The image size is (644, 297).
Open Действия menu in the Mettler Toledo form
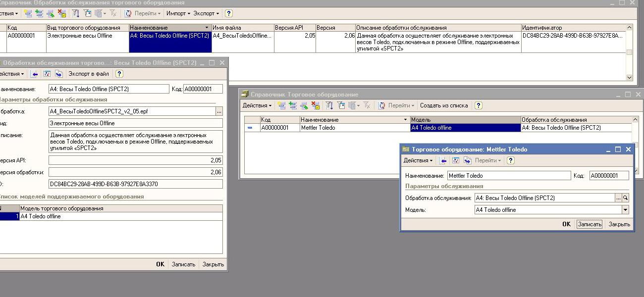[x=418, y=160]
